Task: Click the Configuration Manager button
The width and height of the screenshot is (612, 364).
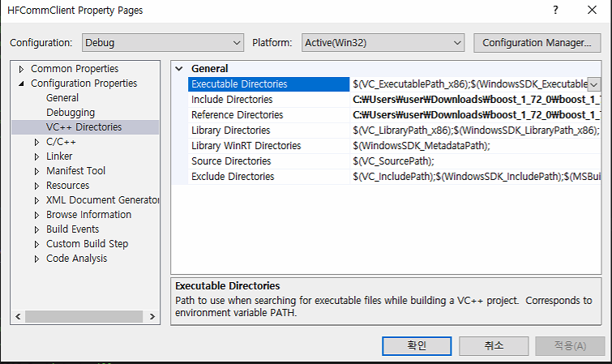Action: [537, 43]
